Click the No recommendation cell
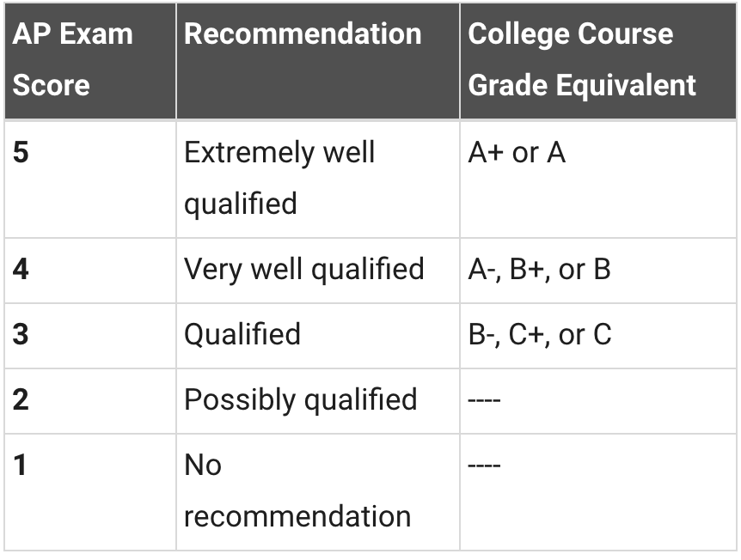741x560 pixels. click(x=318, y=492)
